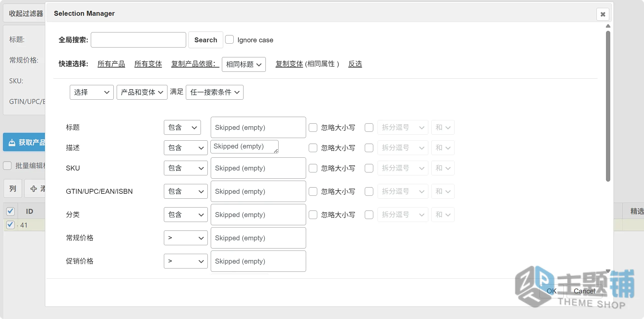Check 忽略大小写 for the SKU row
644x319 pixels.
pyautogui.click(x=313, y=168)
